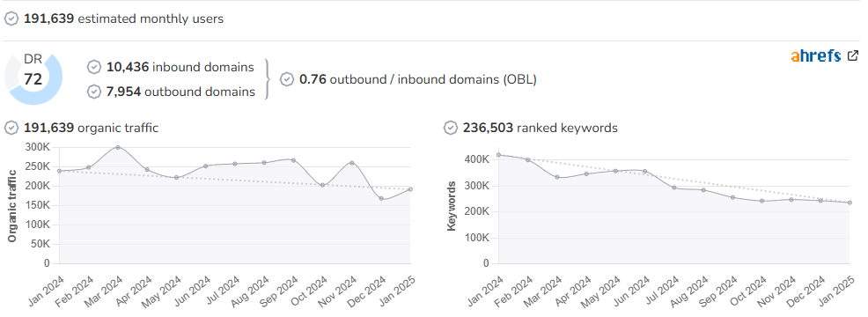This screenshot has height=317, width=868.
Task: Click '191,639 organic traffic' heading
Action: (91, 128)
